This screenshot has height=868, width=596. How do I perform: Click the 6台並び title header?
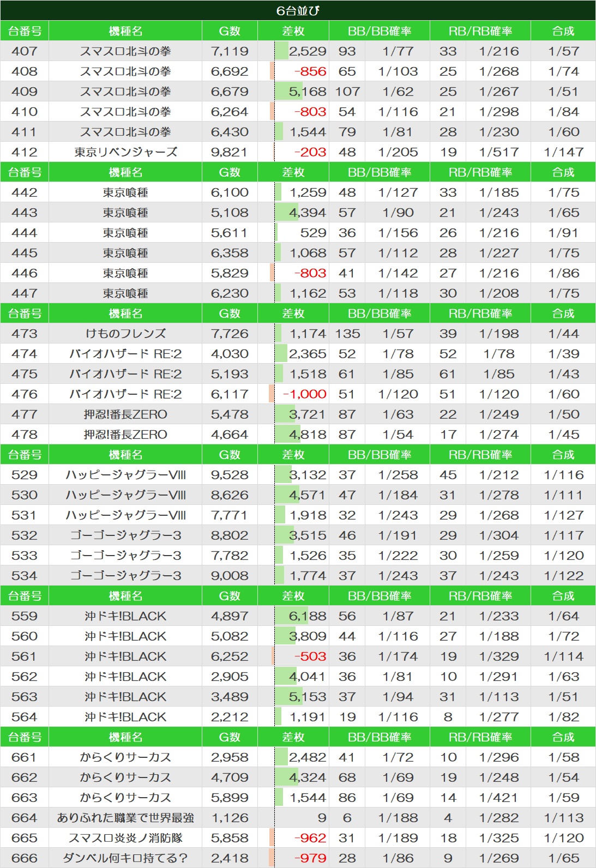pos(298,10)
